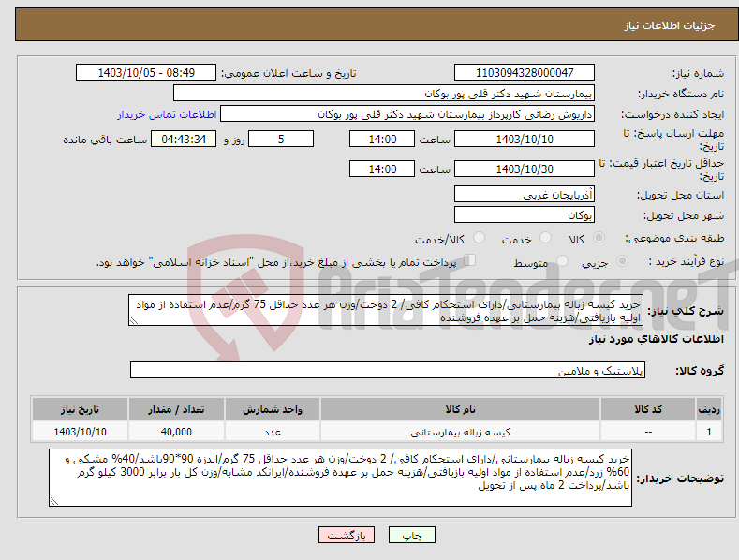Click the بازگشت (back) button

click(x=347, y=535)
